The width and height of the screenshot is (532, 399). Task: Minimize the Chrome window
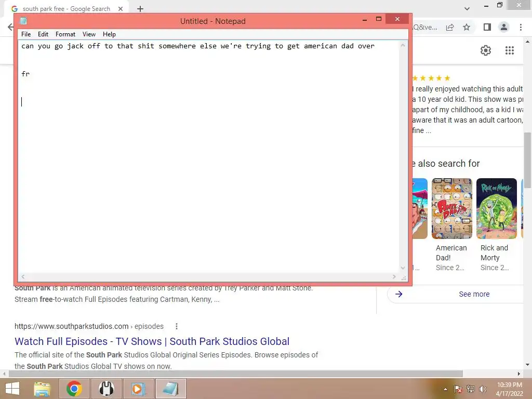(486, 6)
